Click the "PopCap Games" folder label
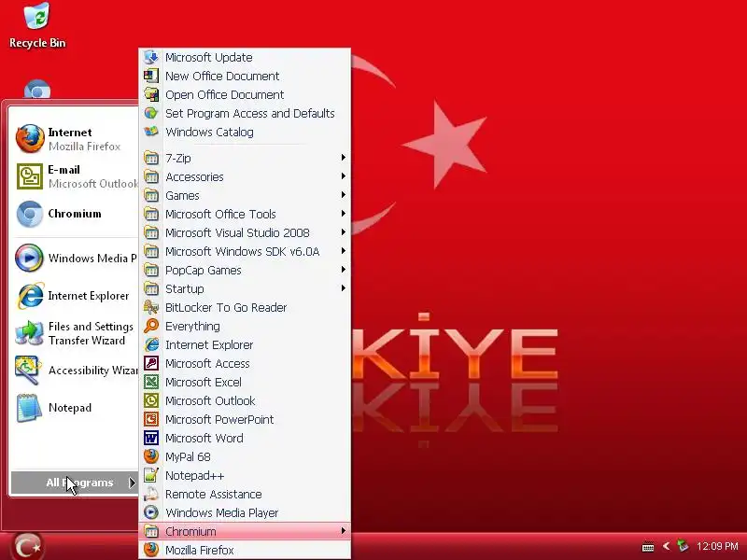747x560 pixels. [x=204, y=270]
